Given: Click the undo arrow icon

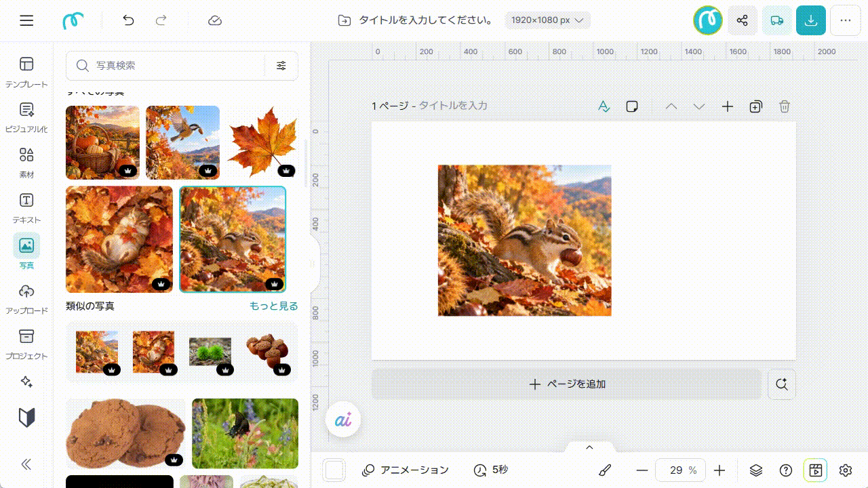Looking at the screenshot, I should pyautogui.click(x=128, y=20).
